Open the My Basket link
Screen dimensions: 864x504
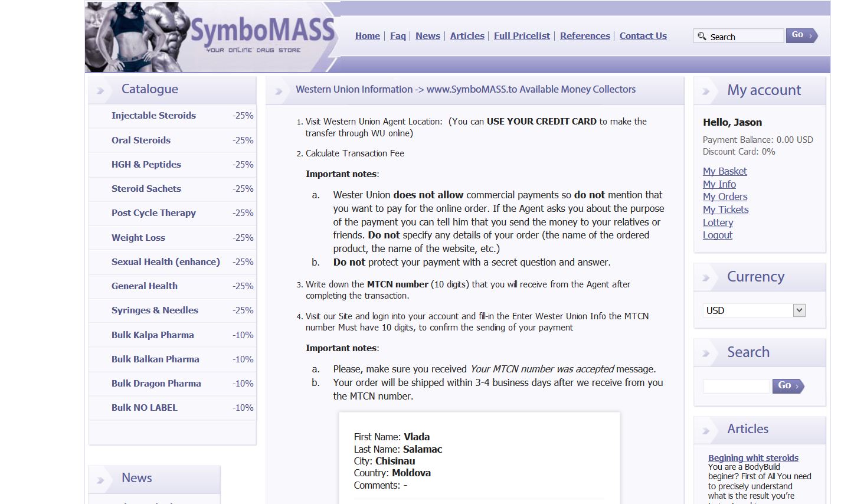click(724, 171)
